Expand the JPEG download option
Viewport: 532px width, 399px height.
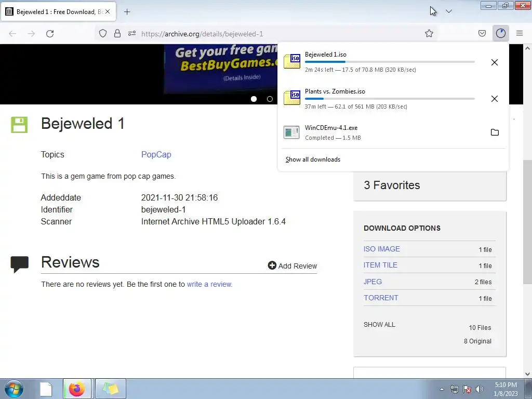[x=373, y=282]
